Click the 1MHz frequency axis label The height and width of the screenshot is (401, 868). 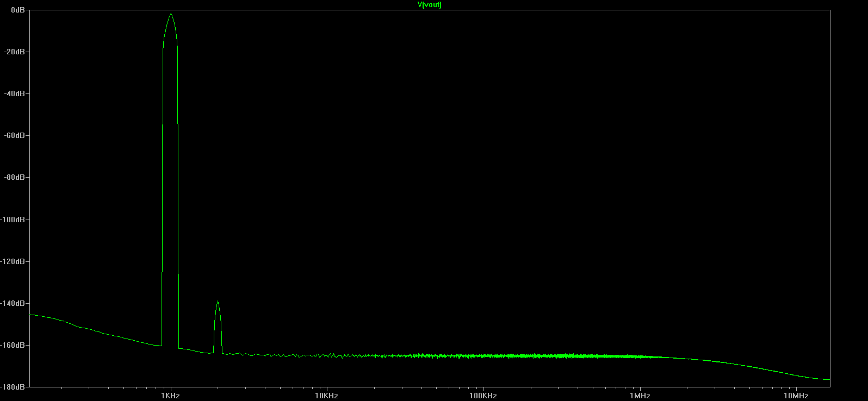coord(640,396)
